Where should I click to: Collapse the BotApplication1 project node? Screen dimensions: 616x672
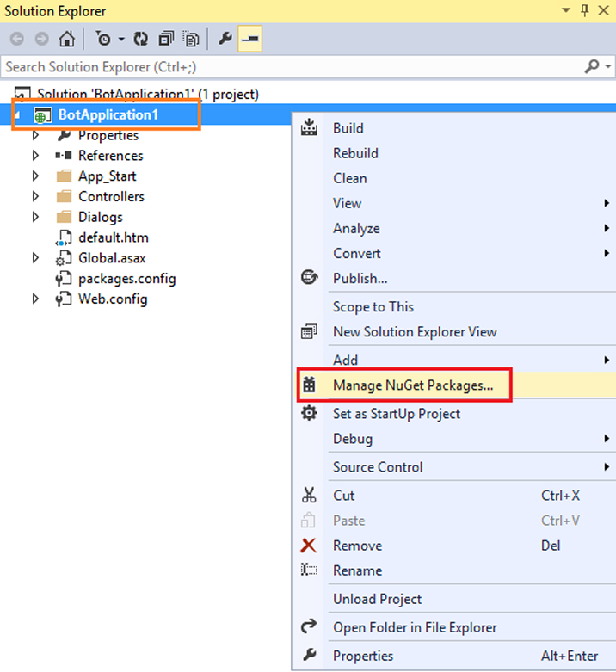tap(17, 114)
